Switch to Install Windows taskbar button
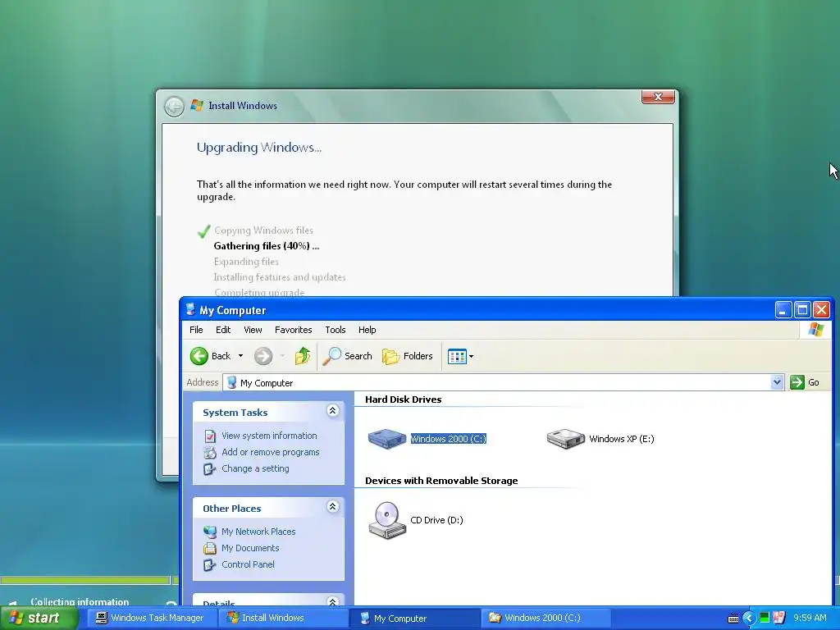Screen dimensions: 840x630 pyautogui.click(x=282, y=619)
